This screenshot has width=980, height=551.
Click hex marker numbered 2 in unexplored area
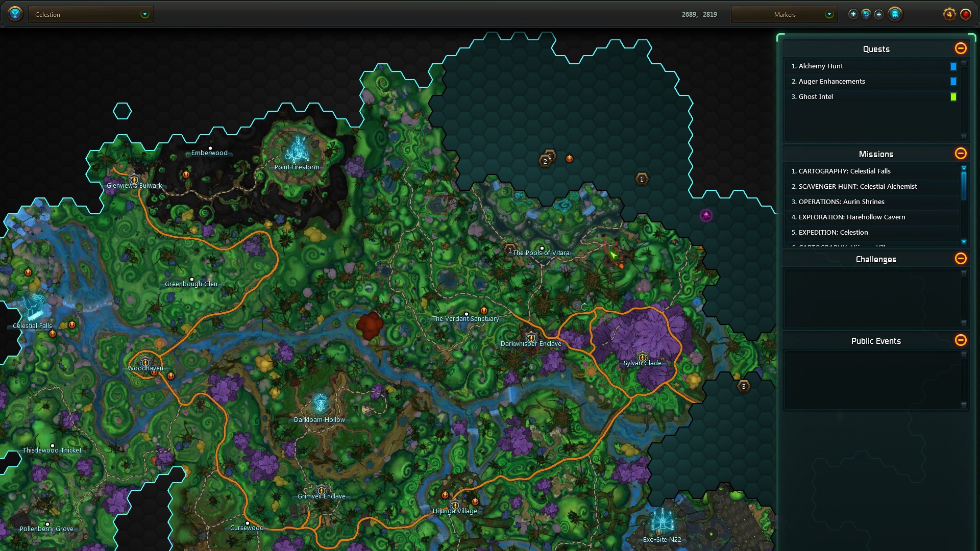coord(545,161)
